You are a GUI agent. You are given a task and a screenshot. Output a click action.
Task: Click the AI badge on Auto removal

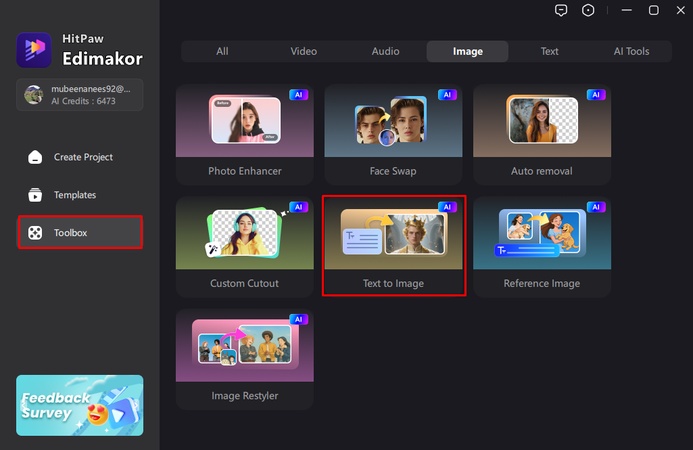596,95
